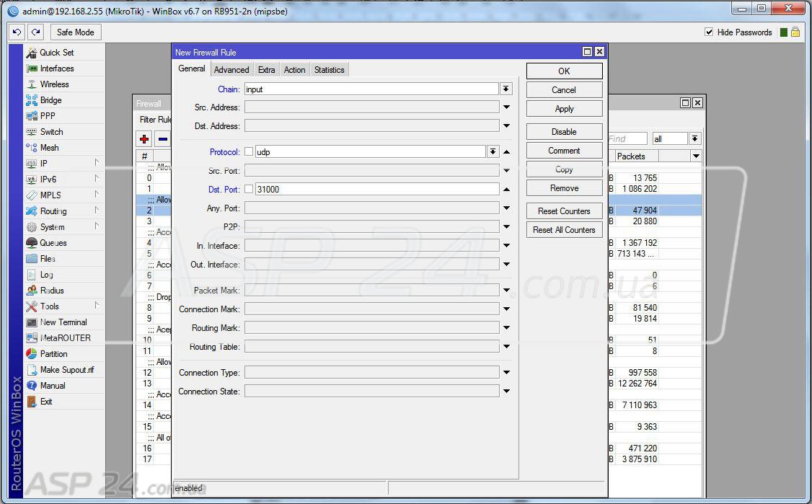Click the OK button
The width and height of the screenshot is (812, 504).
point(564,71)
